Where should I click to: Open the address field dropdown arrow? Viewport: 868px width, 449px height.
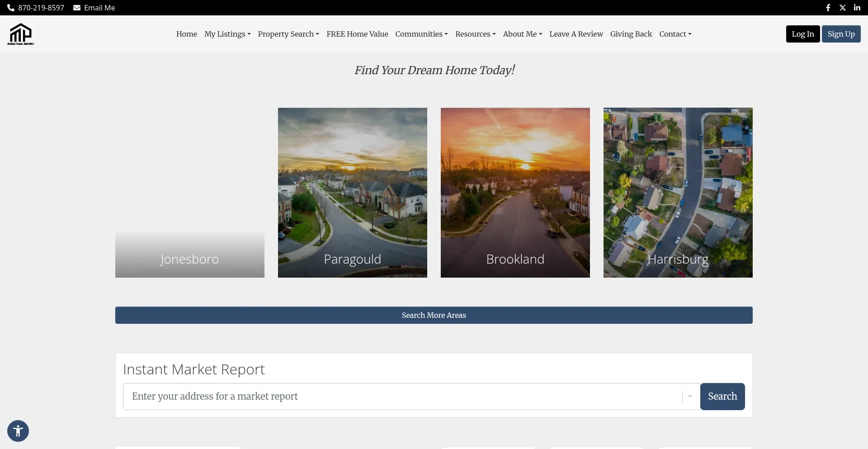(689, 397)
